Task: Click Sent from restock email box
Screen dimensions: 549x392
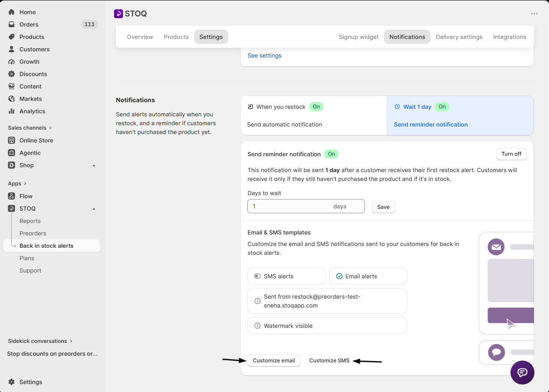Action: [327, 301]
